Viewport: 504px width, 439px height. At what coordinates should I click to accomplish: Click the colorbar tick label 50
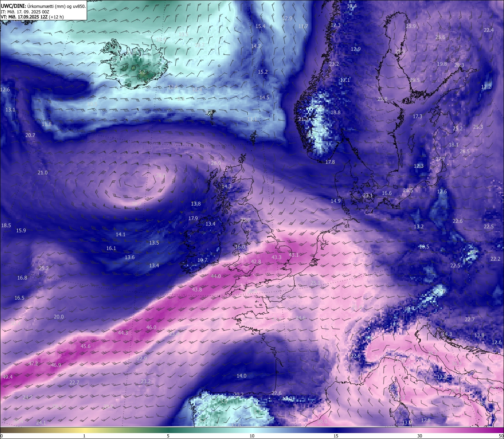[x=500, y=436]
